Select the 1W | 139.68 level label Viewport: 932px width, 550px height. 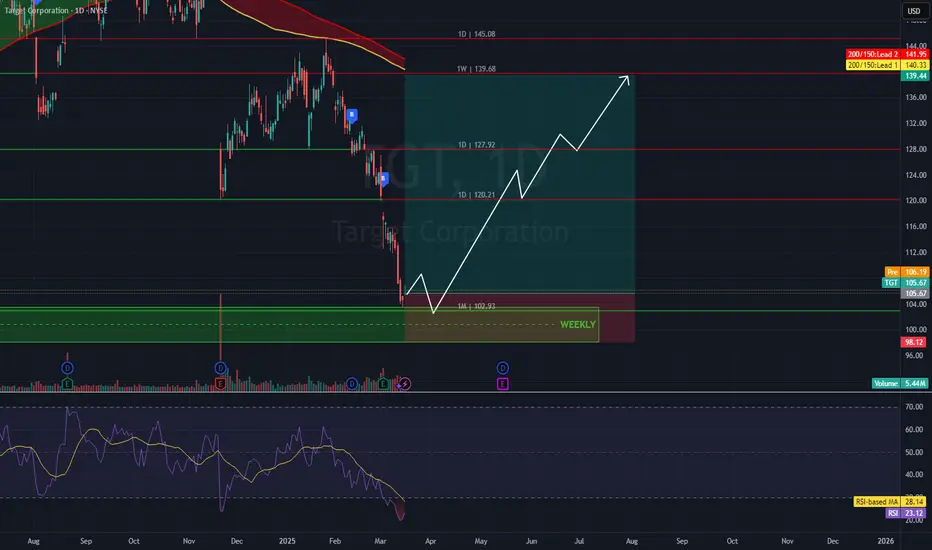click(476, 69)
